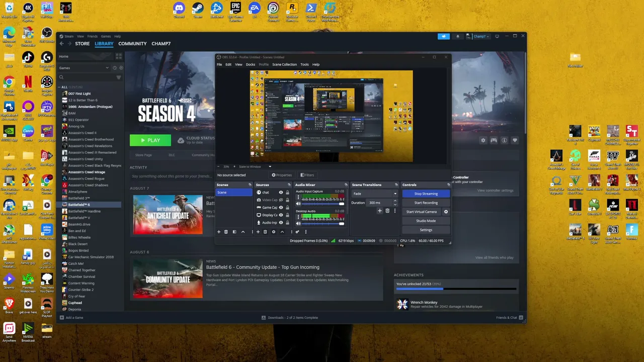The height and width of the screenshot is (362, 644).
Task: Open the Scale to Window preview dropdown
Action: pyautogui.click(x=255, y=166)
